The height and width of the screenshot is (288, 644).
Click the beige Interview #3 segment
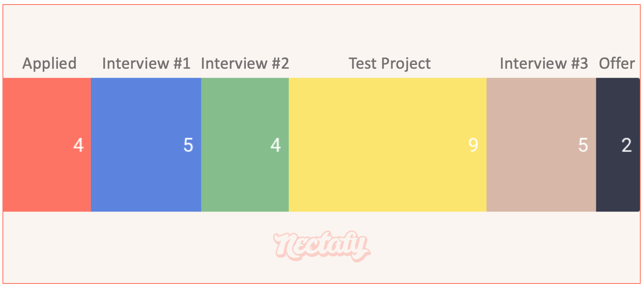coord(541,145)
